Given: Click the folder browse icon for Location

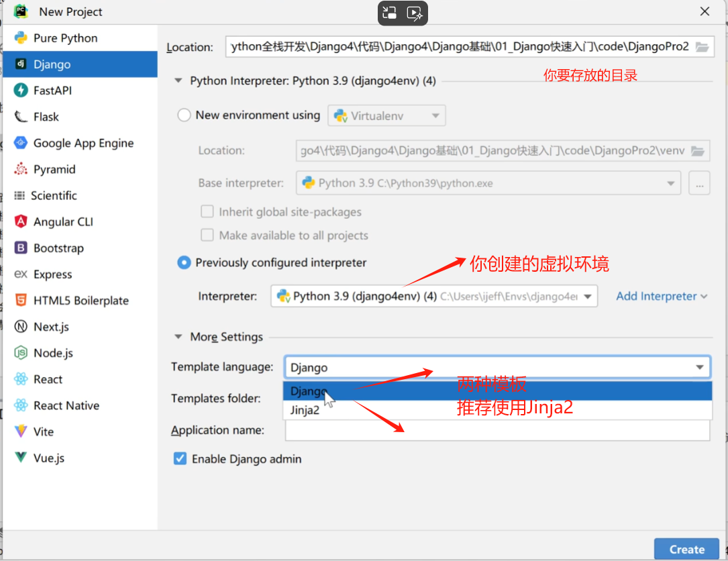Looking at the screenshot, I should pos(702,47).
